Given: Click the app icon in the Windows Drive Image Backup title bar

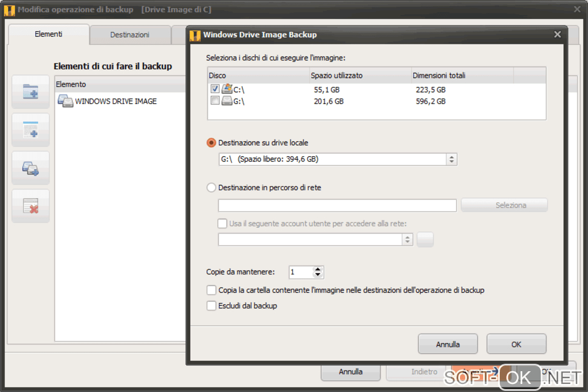Looking at the screenshot, I should click(x=195, y=35).
